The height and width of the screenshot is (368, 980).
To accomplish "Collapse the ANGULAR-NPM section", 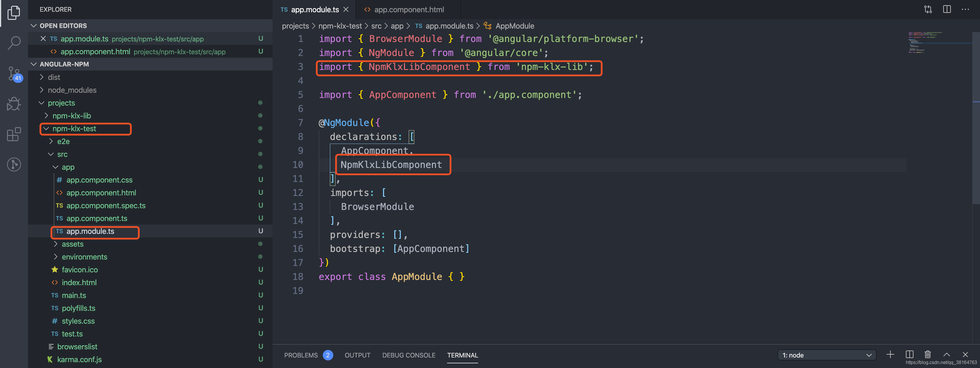I will coord(150,64).
